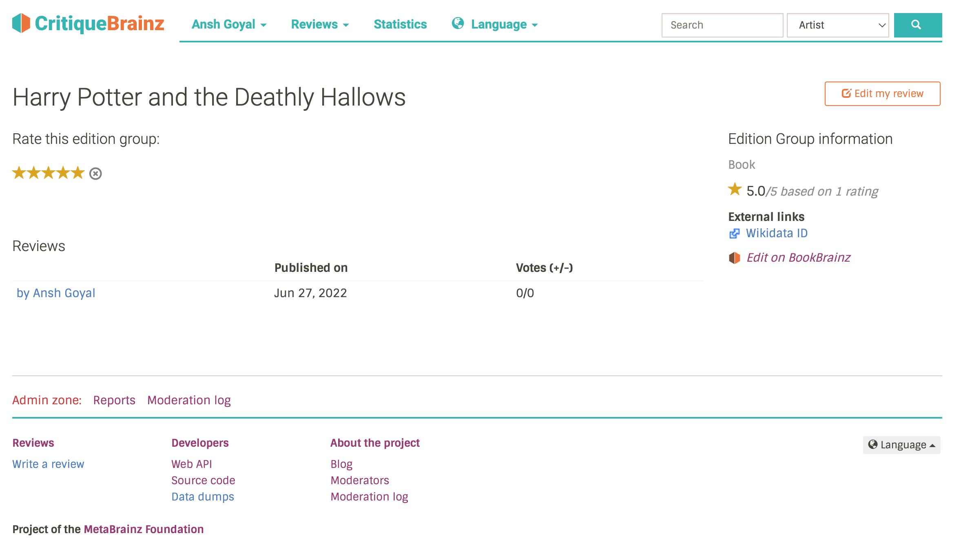Click the CritiqueBrainz wordmark to go home
The height and width of the screenshot is (560, 961).
coord(100,24)
